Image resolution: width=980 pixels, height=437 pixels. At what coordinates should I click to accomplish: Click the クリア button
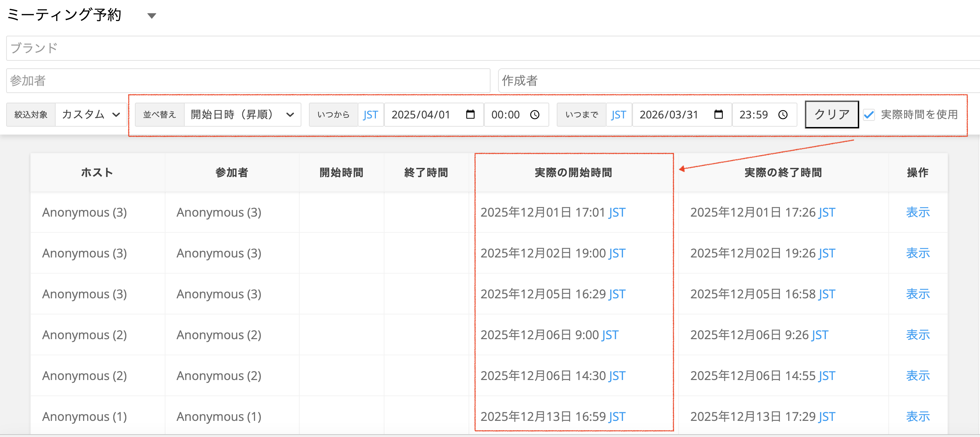pyautogui.click(x=832, y=114)
